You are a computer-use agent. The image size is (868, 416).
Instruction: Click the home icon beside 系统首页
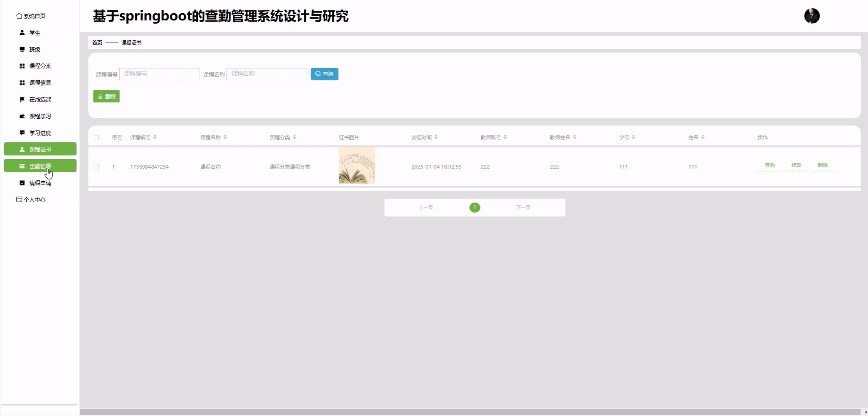(19, 16)
